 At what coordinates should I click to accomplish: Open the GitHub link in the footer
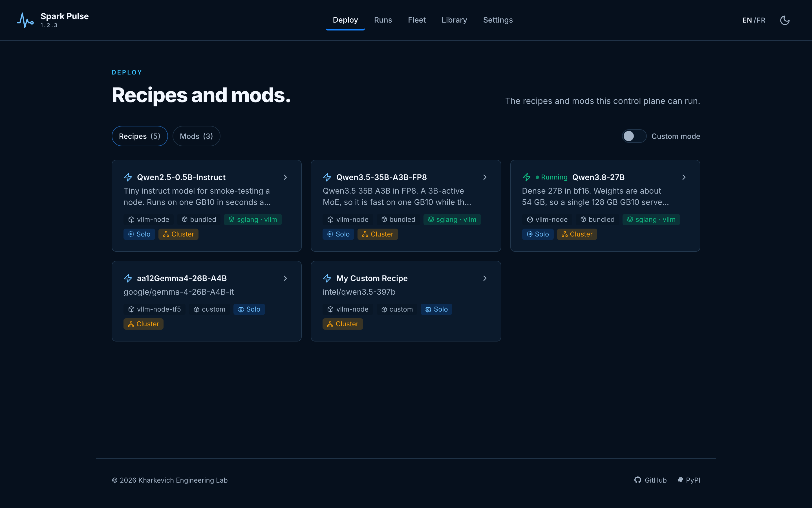pos(650,480)
